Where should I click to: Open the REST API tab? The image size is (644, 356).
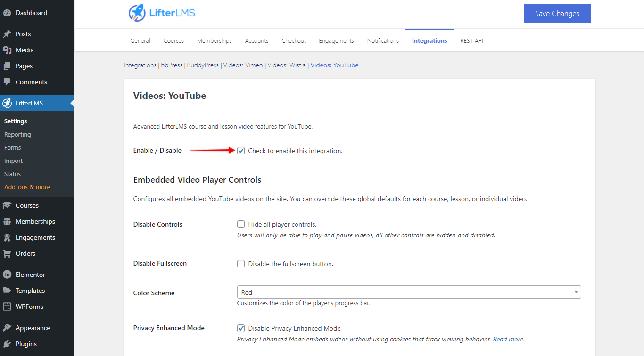pyautogui.click(x=472, y=40)
